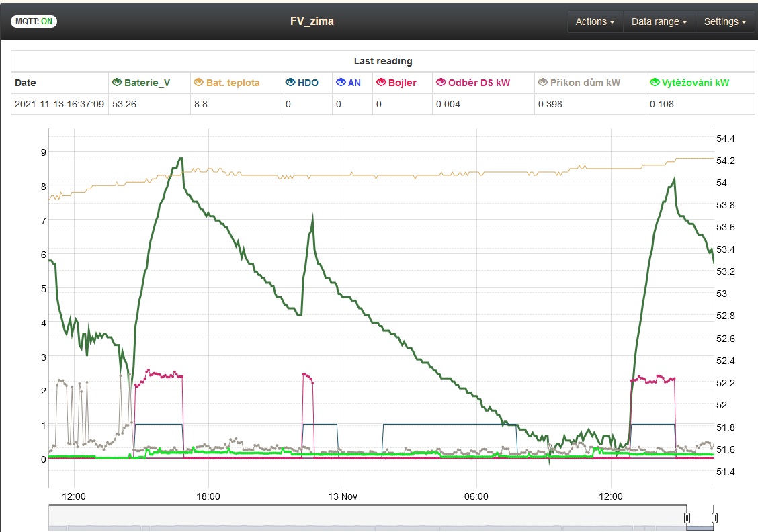Click the left range selector handle
The width and height of the screenshot is (758, 532).
coord(687,518)
